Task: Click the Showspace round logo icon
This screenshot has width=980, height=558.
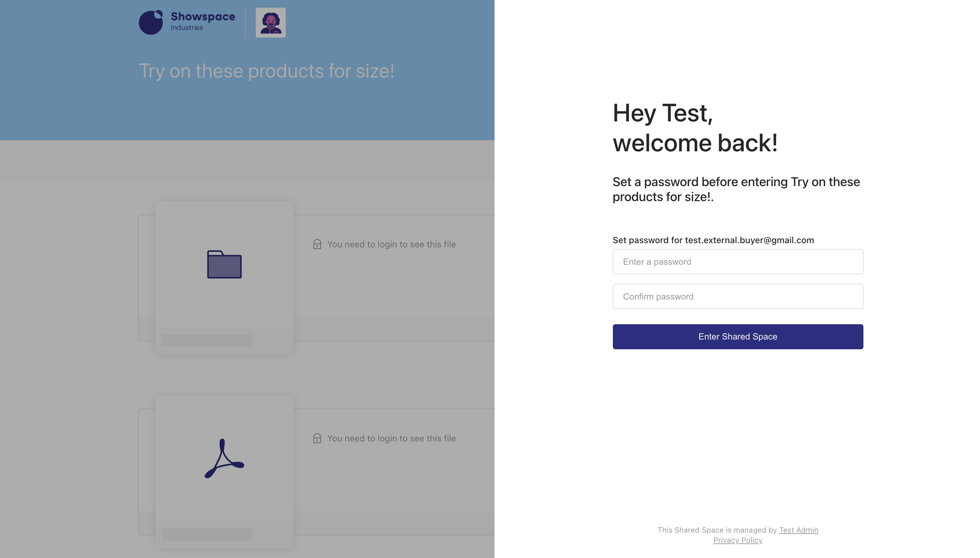Action: click(151, 23)
